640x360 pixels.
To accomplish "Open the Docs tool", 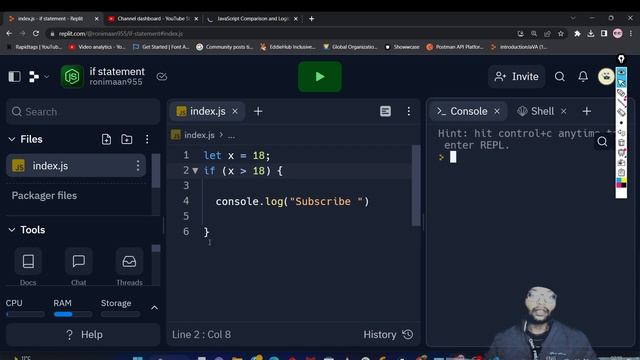I will point(28,266).
